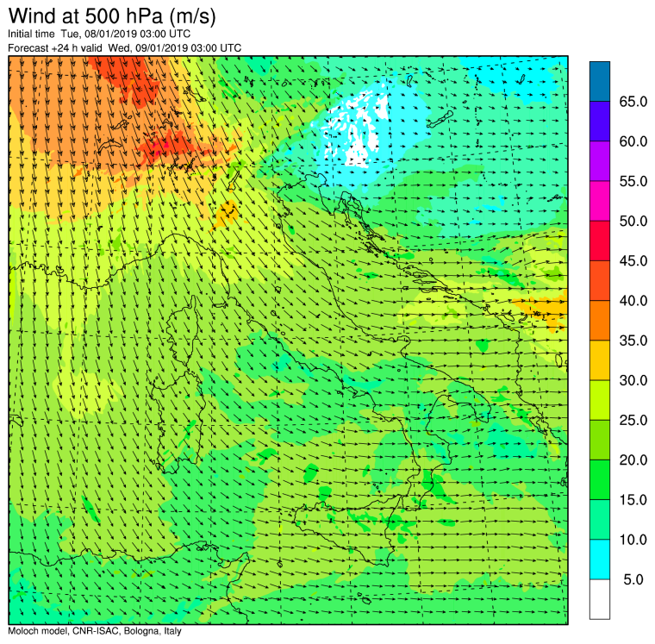Click the amber colorbar swatch between 30 and 35
Viewport: 655px width, 644px height.
pyautogui.click(x=600, y=360)
